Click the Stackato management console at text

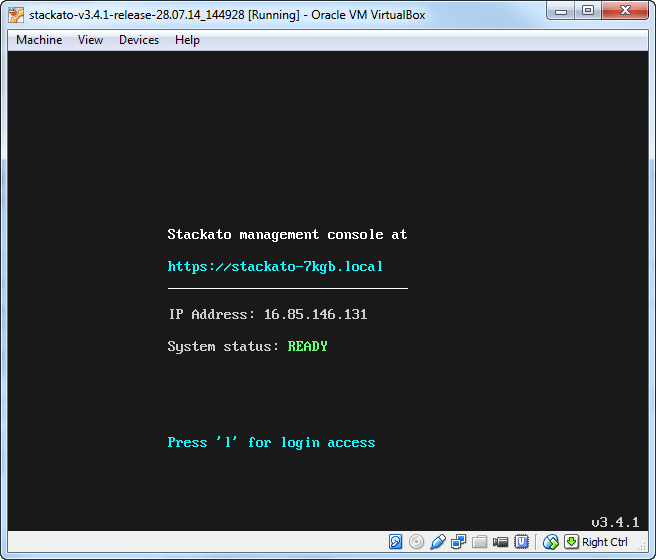click(287, 235)
